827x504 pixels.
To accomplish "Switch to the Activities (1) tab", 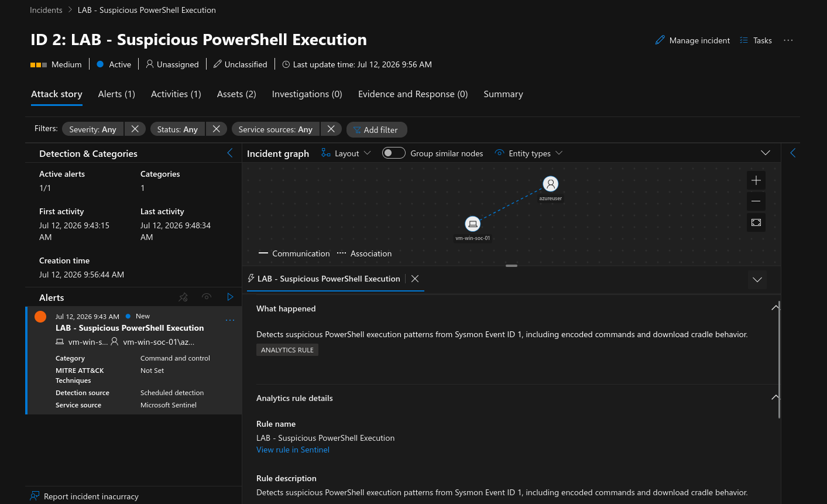I will click(x=176, y=94).
